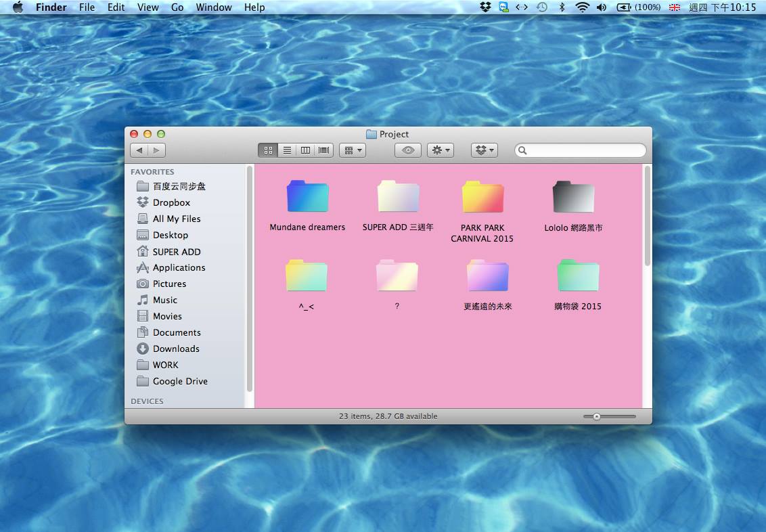Select the Lololo 網路黑市 folder
The image size is (766, 532).
[573, 197]
